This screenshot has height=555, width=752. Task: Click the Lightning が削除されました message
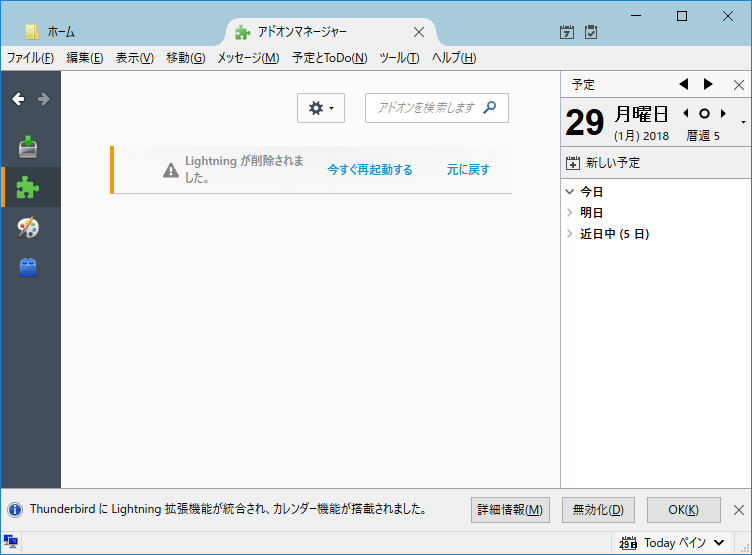[x=244, y=169]
